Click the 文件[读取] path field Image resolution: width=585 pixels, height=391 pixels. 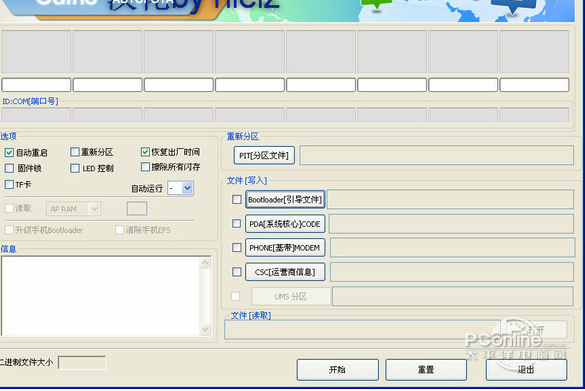(363, 329)
